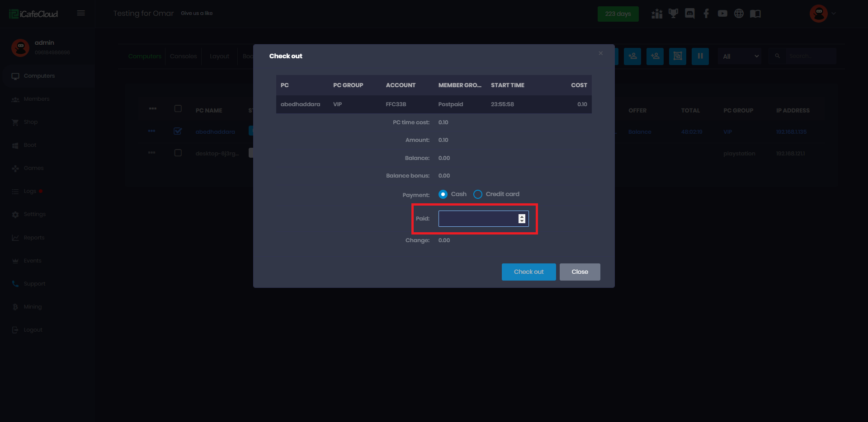Focus the Paid amount input field
Image resolution: width=868 pixels, height=422 pixels.
477,219
